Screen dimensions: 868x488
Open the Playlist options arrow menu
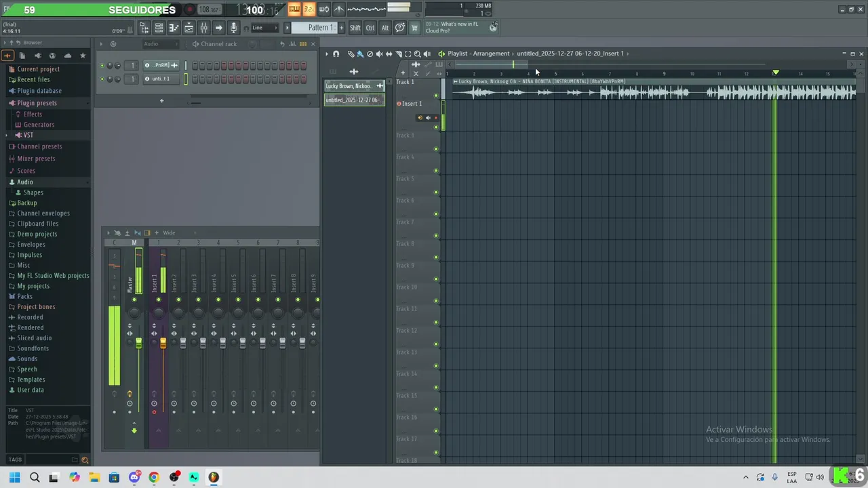327,54
